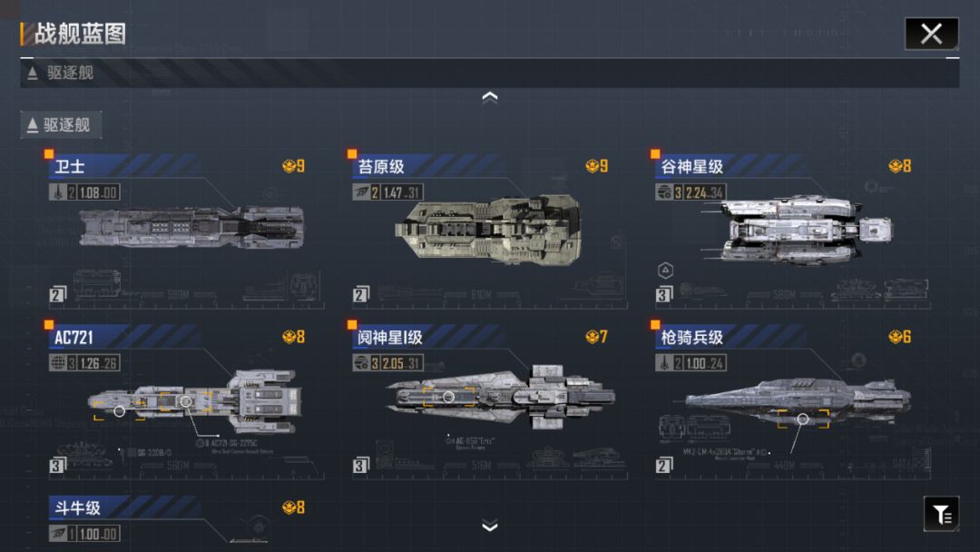The width and height of the screenshot is (980, 552).
Task: Click the globe type icon under AC721
Action: point(57,363)
